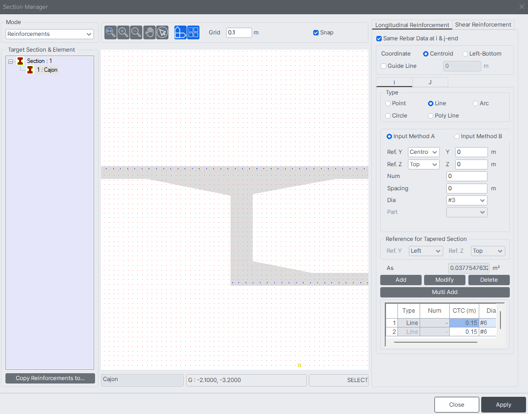The width and height of the screenshot is (528, 414).
Task: Toggle the Snap checkbox
Action: point(316,33)
